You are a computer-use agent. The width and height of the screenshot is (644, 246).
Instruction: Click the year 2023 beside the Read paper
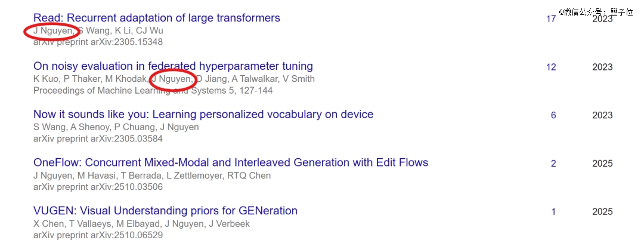pyautogui.click(x=602, y=19)
